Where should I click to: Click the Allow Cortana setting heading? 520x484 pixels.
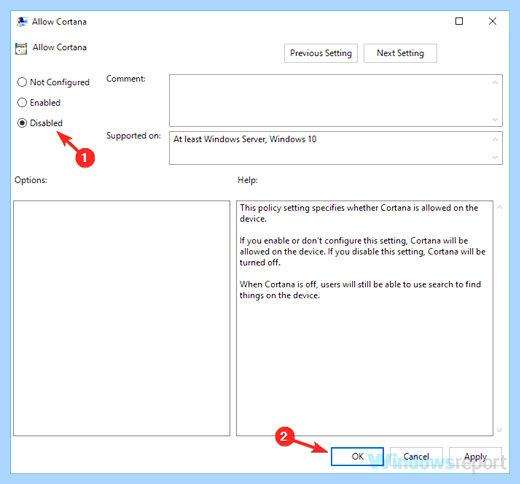pyautogui.click(x=59, y=47)
